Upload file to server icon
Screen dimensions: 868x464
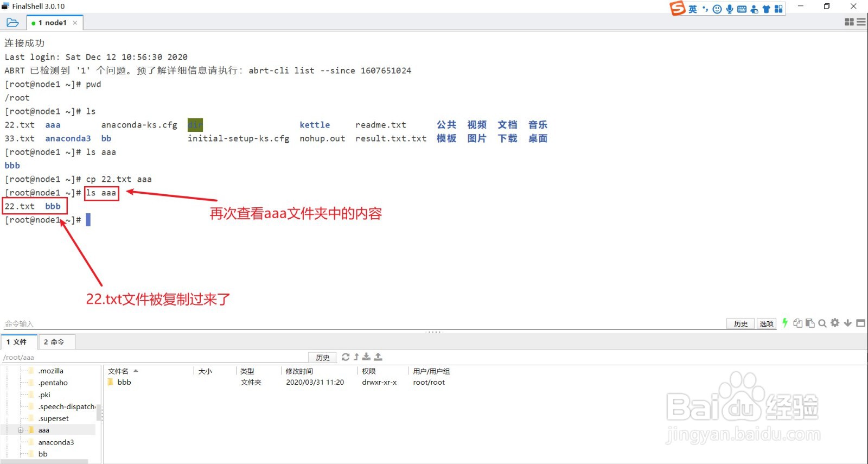pyautogui.click(x=378, y=357)
